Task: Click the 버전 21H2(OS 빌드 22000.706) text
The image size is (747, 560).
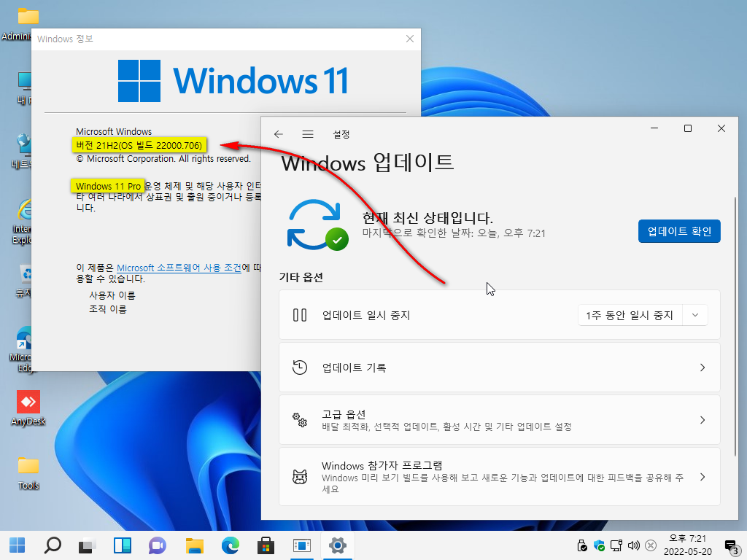Action: [x=139, y=145]
